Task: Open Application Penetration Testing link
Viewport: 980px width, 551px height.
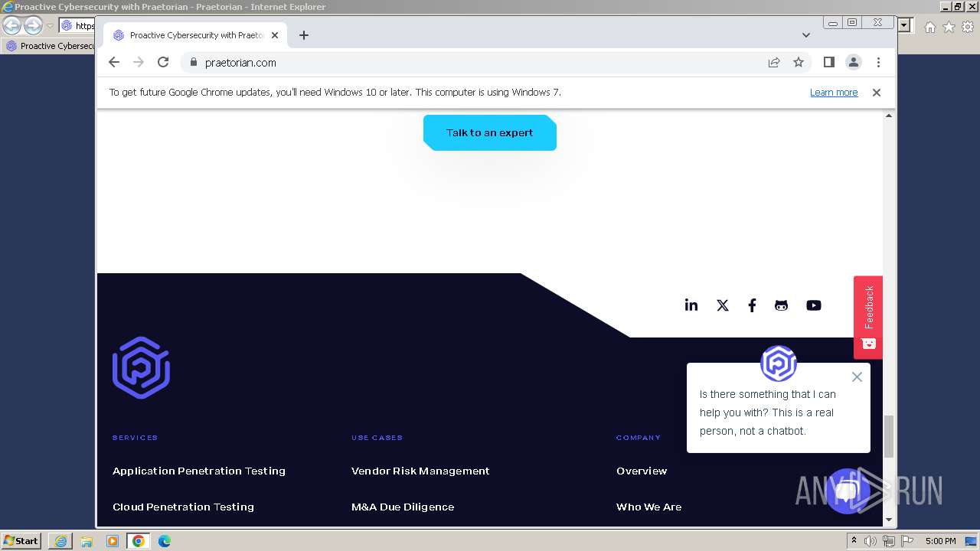Action: pyautogui.click(x=199, y=471)
